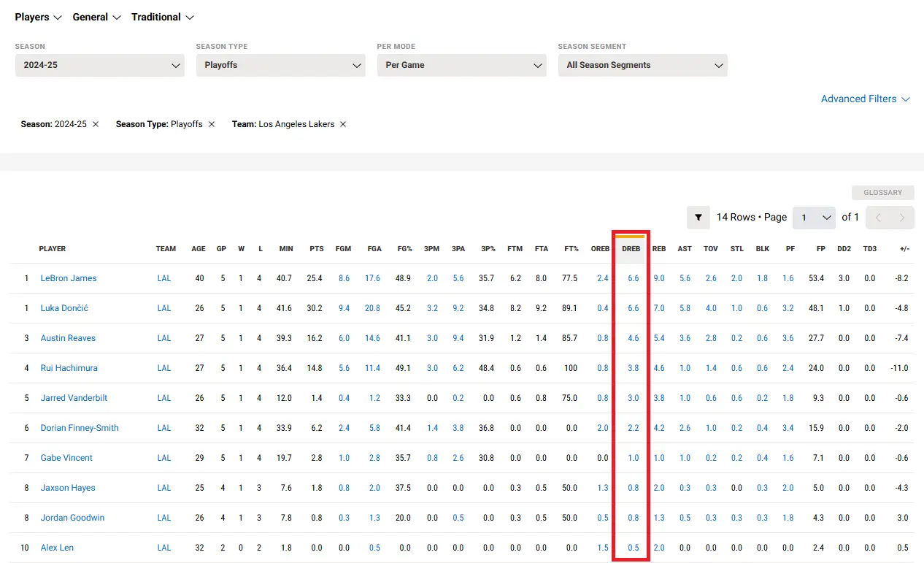Sort by the DREB column header
Image resolution: width=924 pixels, height=563 pixels.
pos(631,249)
